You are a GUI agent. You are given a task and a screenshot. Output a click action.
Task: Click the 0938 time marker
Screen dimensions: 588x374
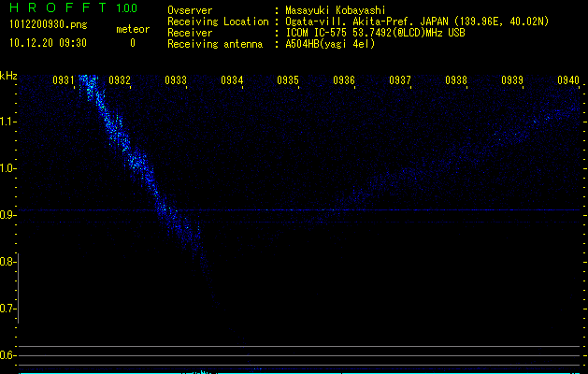point(456,80)
